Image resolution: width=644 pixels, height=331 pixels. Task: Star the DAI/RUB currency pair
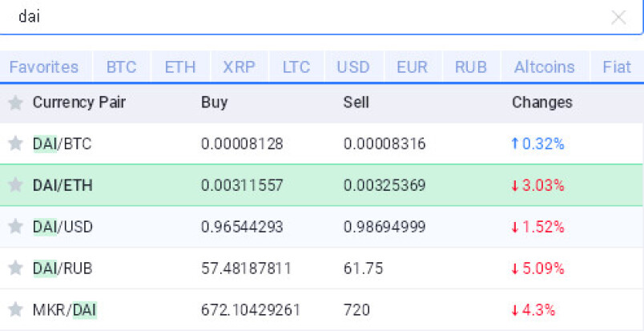coord(15,268)
